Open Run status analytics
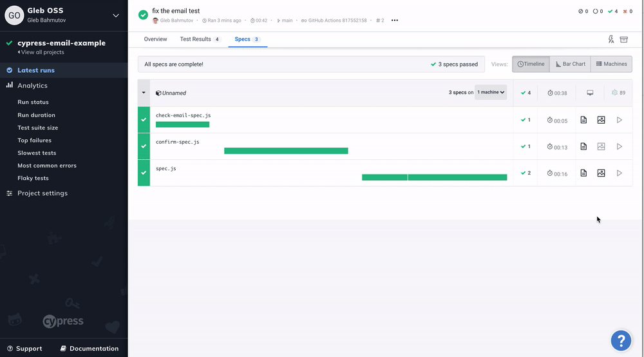 [x=33, y=102]
